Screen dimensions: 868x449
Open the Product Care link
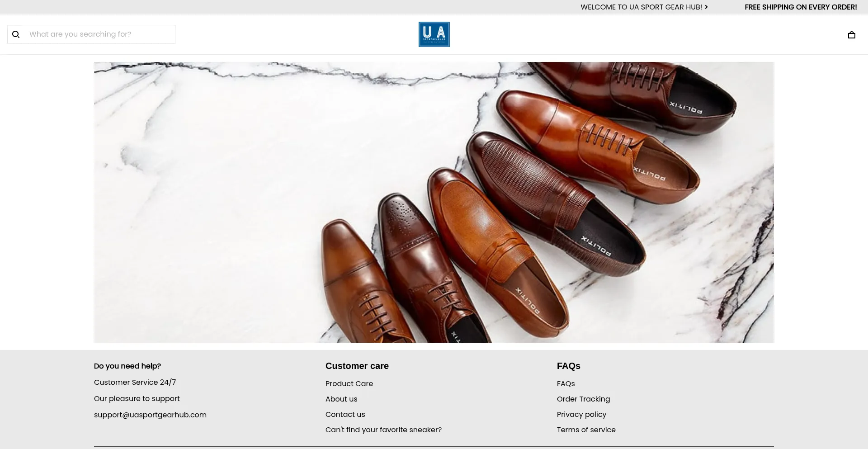tap(349, 383)
